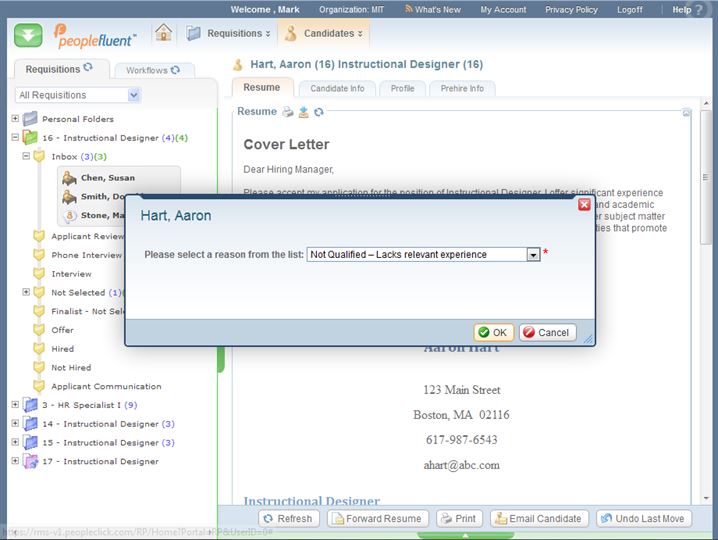Image resolution: width=718 pixels, height=540 pixels.
Task: Expand the Personal Folders tree node
Action: click(15, 119)
